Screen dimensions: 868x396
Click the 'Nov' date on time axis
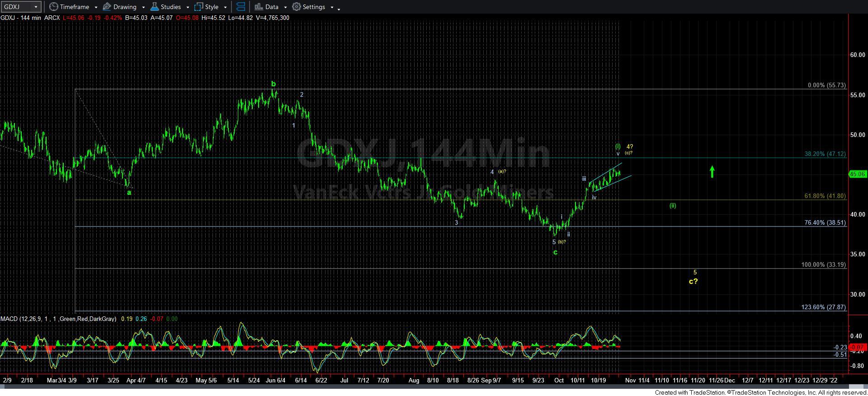pyautogui.click(x=630, y=380)
